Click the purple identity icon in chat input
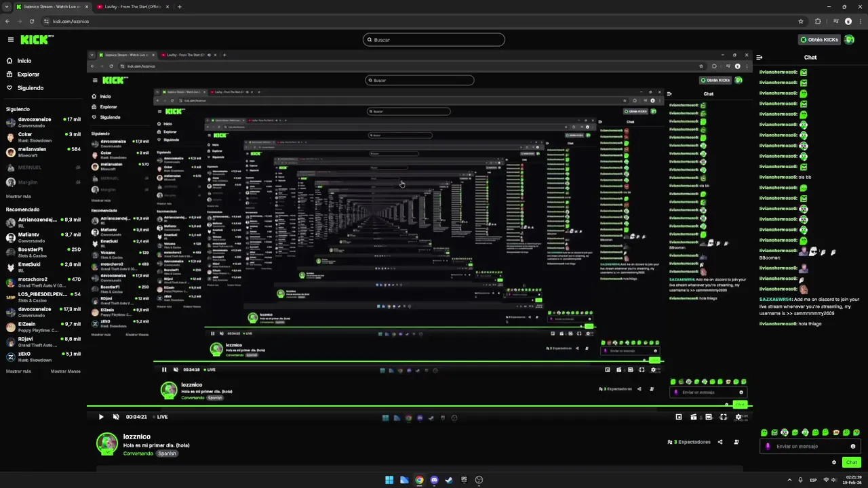 [768, 446]
